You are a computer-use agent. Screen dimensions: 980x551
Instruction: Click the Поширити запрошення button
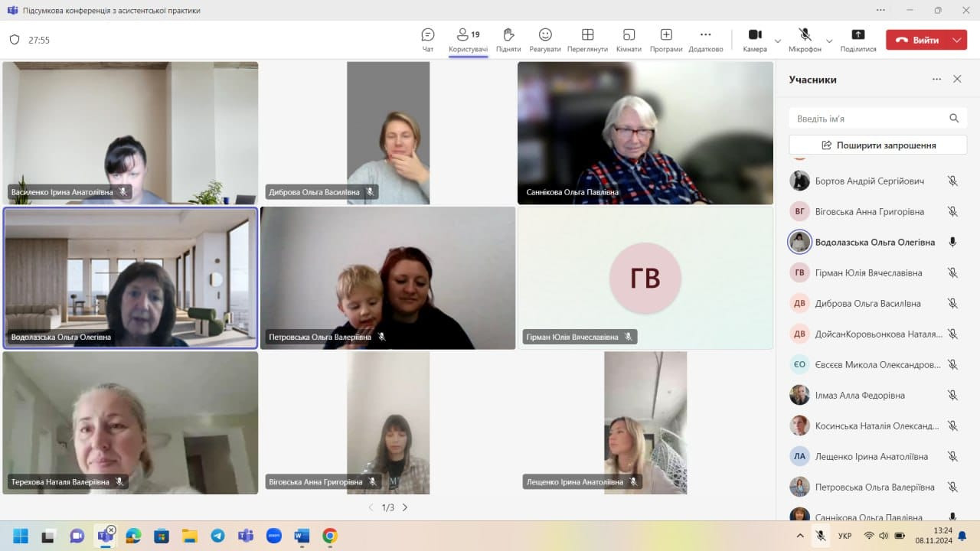[x=878, y=145]
